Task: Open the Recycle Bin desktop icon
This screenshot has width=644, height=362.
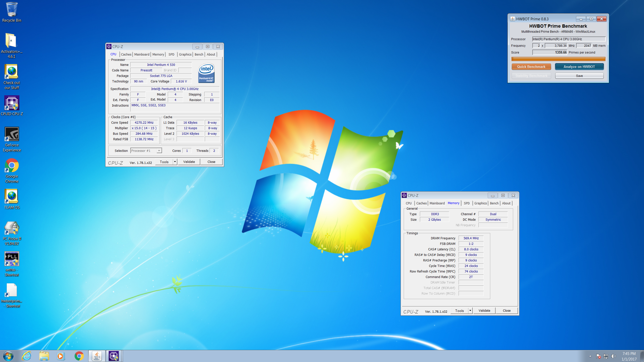Action: click(x=12, y=12)
